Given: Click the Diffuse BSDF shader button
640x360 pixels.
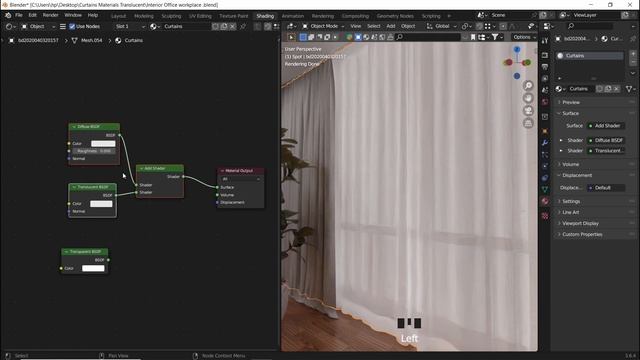Looking at the screenshot, I should 606,140.
